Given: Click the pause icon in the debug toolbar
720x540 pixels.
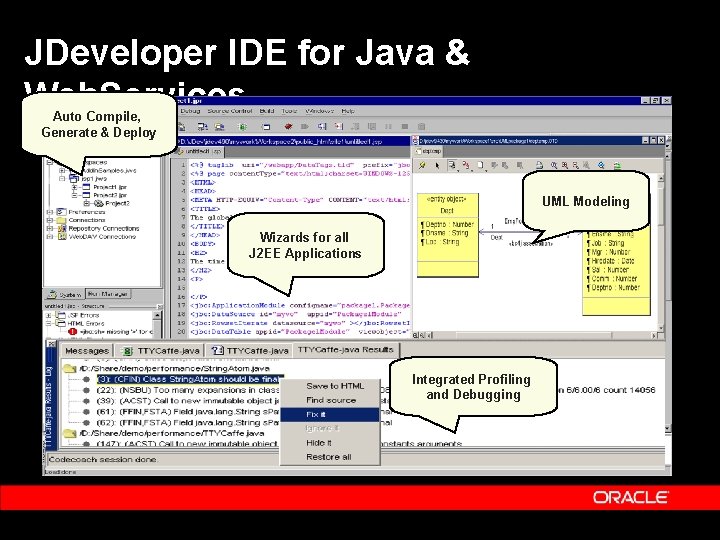Looking at the screenshot, I should click(388, 126).
